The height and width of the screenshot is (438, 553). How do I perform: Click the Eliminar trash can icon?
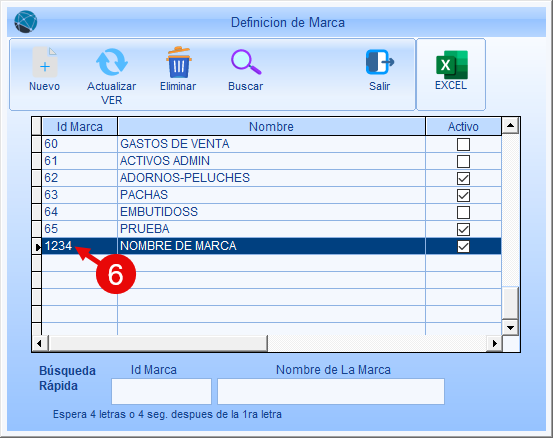179,62
